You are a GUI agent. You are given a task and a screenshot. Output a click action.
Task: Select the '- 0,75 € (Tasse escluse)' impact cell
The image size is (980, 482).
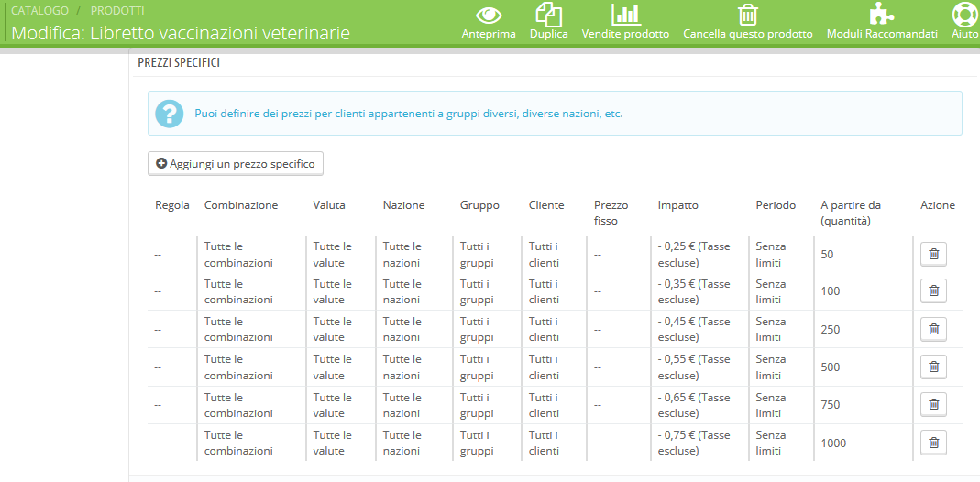(x=694, y=443)
